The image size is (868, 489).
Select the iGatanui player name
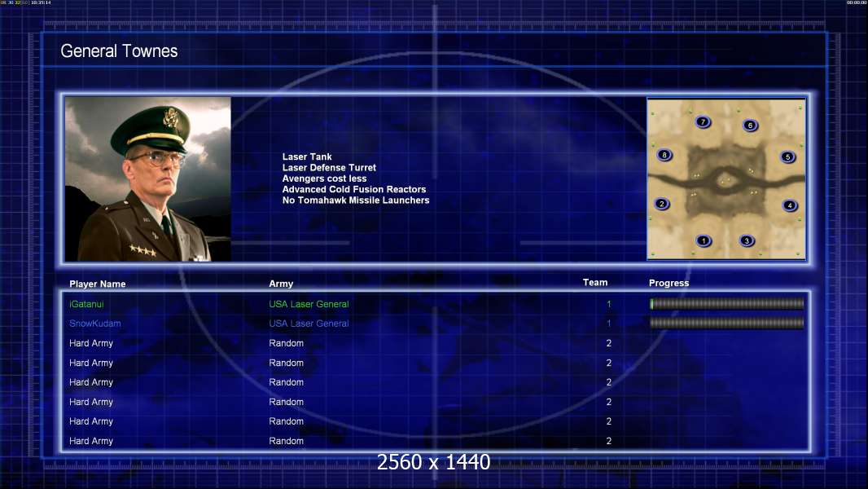(86, 304)
